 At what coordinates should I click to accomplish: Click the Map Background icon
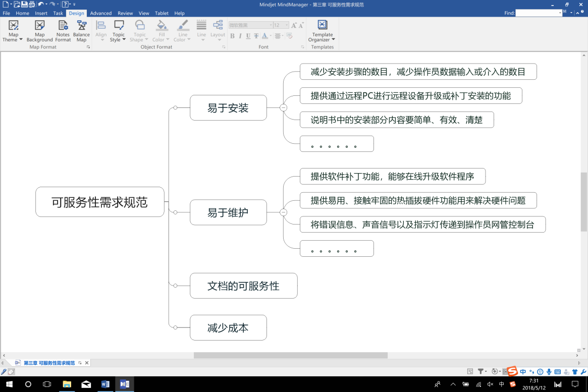[39, 26]
